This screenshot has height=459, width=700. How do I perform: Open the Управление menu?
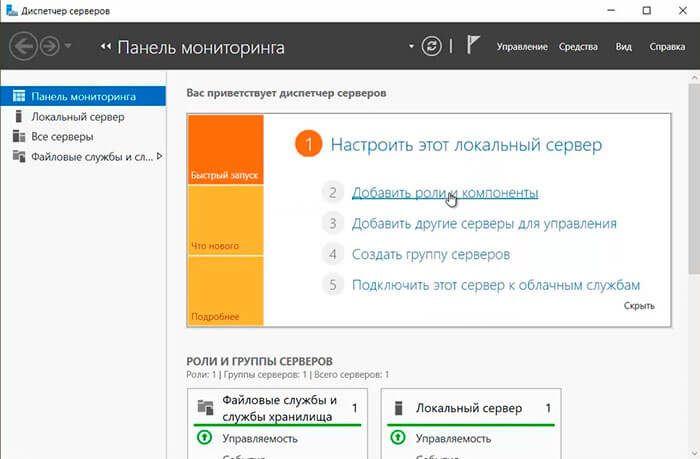[522, 46]
